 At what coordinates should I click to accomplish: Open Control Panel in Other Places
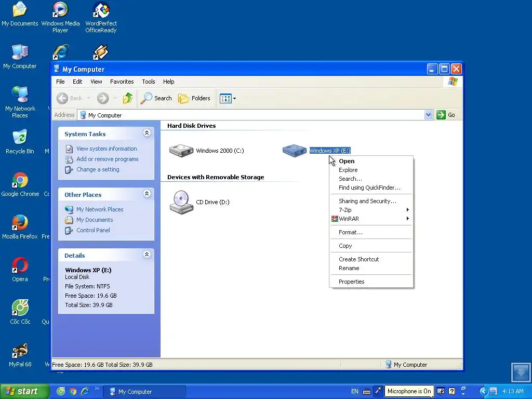pos(93,230)
